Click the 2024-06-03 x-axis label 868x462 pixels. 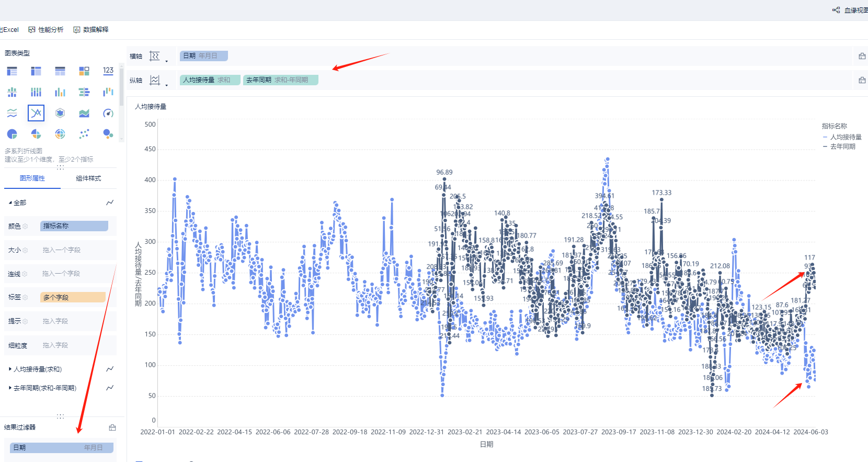[x=810, y=432]
